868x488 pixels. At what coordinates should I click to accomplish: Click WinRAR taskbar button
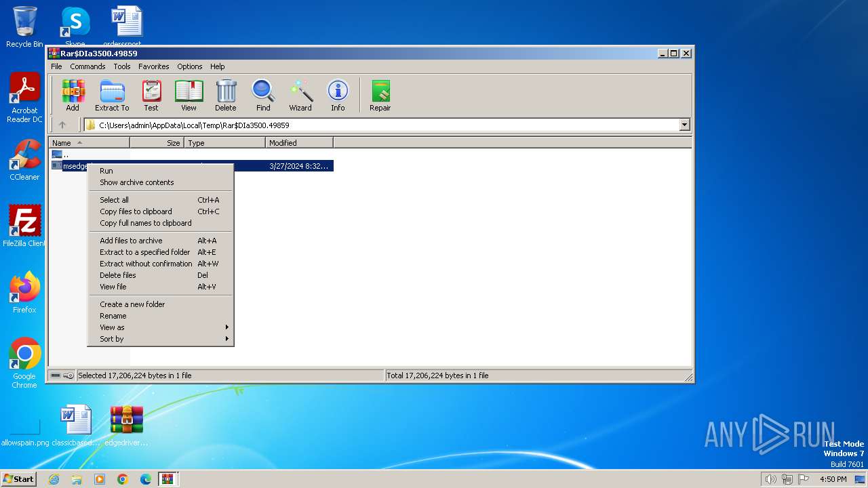pos(168,479)
